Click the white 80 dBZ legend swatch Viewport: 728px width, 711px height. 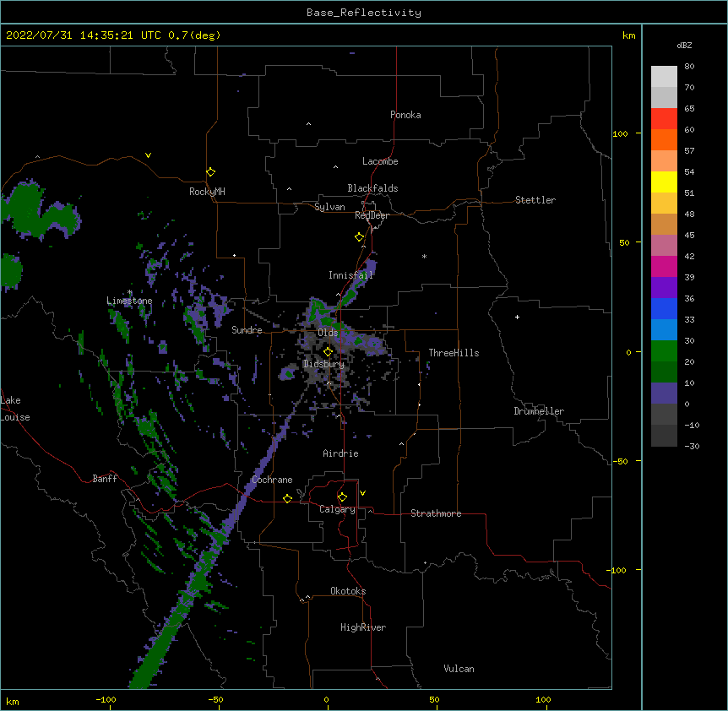click(664, 76)
